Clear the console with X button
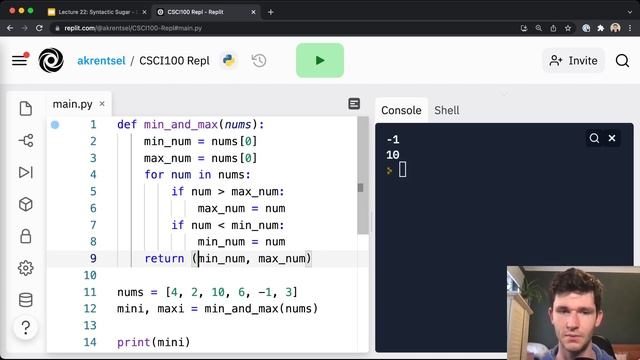The width and height of the screenshot is (640, 360). pyautogui.click(x=612, y=138)
